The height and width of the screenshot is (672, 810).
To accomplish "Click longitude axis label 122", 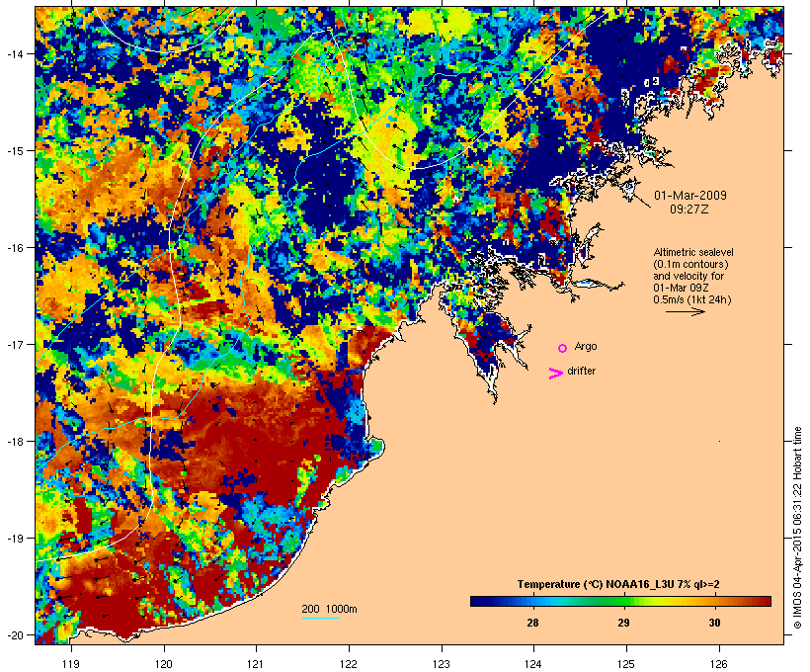I will point(349,664).
